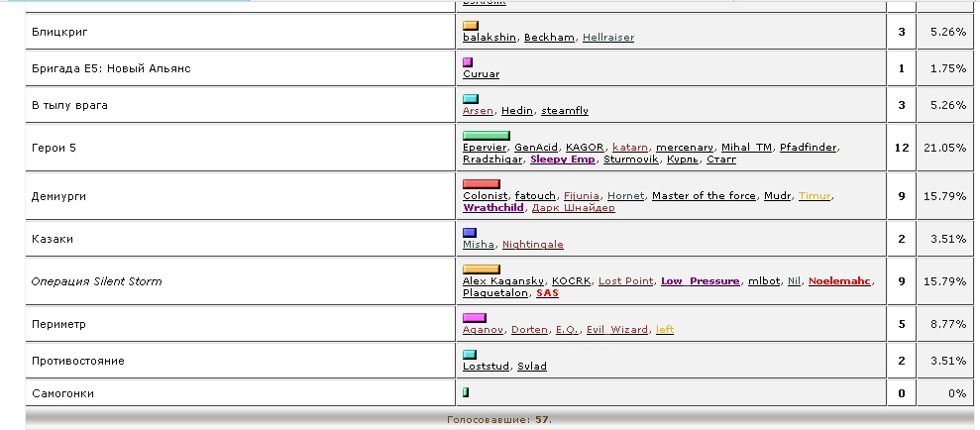Open Nil user link
Image resolution: width=980 pixels, height=430 pixels.
point(794,281)
